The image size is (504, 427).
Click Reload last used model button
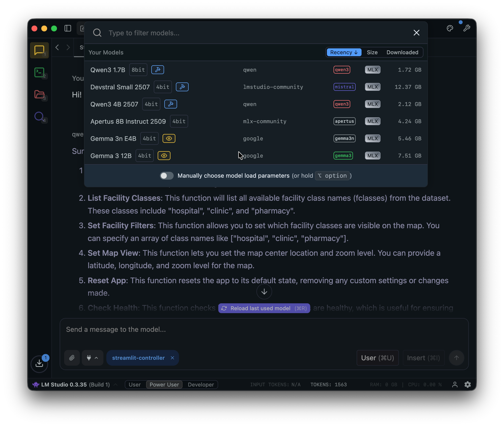[x=264, y=308]
